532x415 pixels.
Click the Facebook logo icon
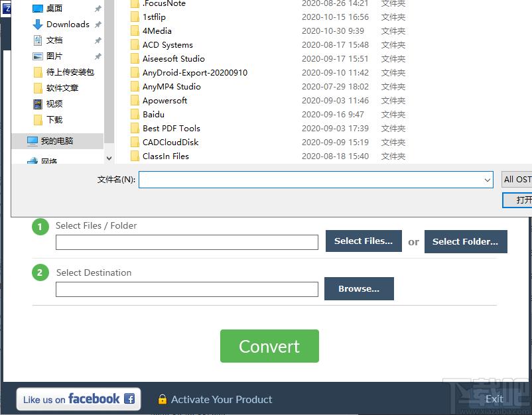(129, 399)
